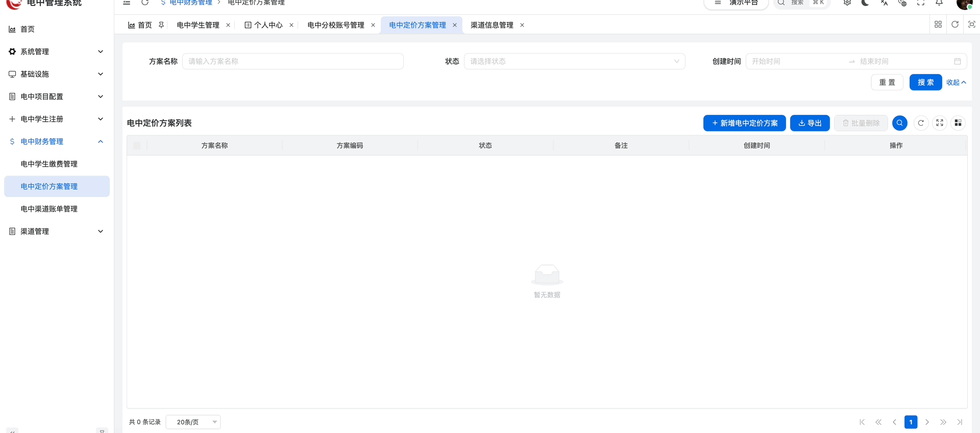
Task: Click 重置 reset button
Action: point(887,82)
